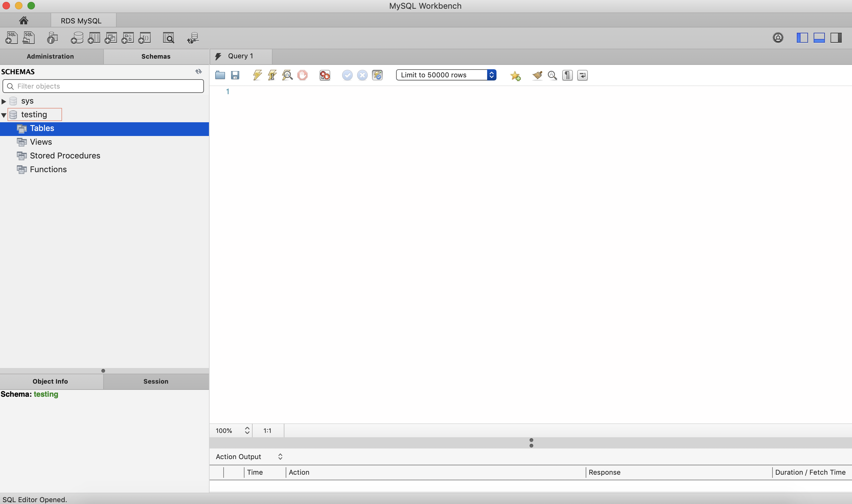Select the RDS MySQL connection tab
The height and width of the screenshot is (504, 852).
pyautogui.click(x=83, y=21)
